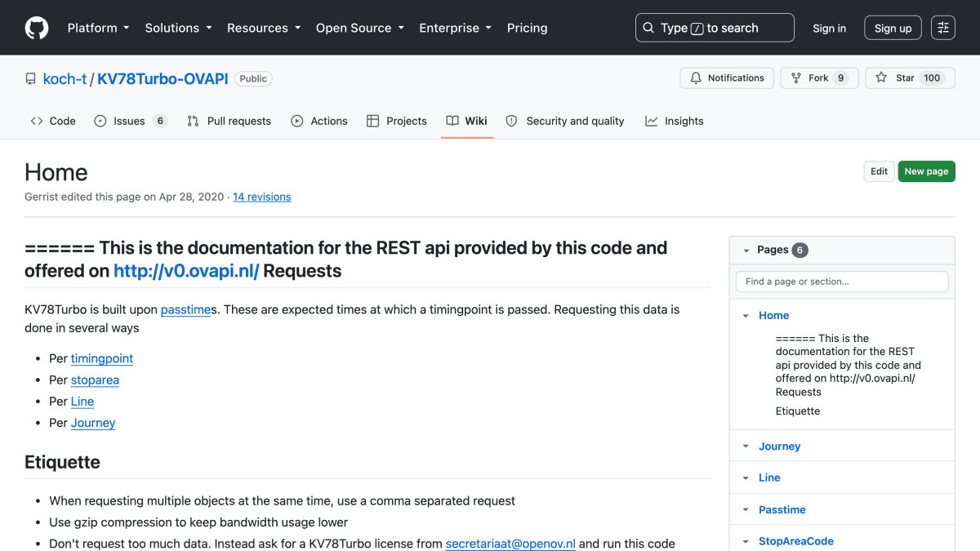This screenshot has height=551, width=980.
Task: Open the Solutions dropdown menu
Action: point(178,28)
